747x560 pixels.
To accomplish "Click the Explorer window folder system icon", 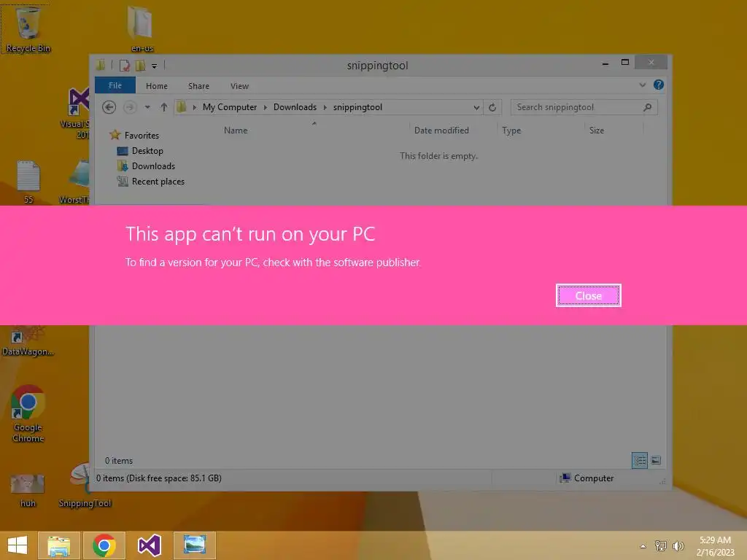I will point(101,65).
